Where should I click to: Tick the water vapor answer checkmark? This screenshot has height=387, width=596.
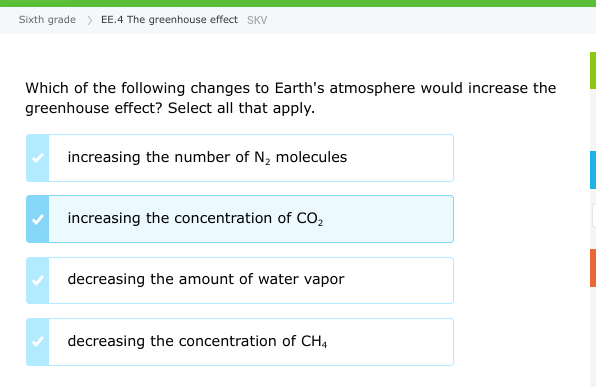[38, 281]
